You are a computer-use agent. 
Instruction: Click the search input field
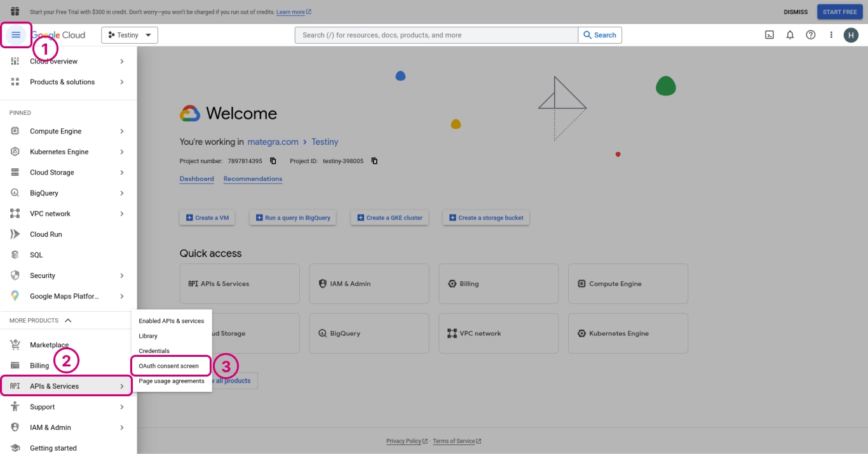tap(436, 35)
